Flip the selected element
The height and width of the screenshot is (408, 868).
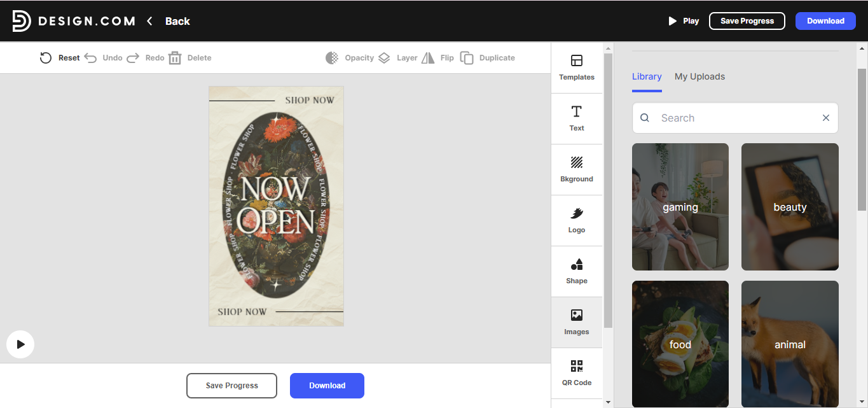tap(437, 58)
